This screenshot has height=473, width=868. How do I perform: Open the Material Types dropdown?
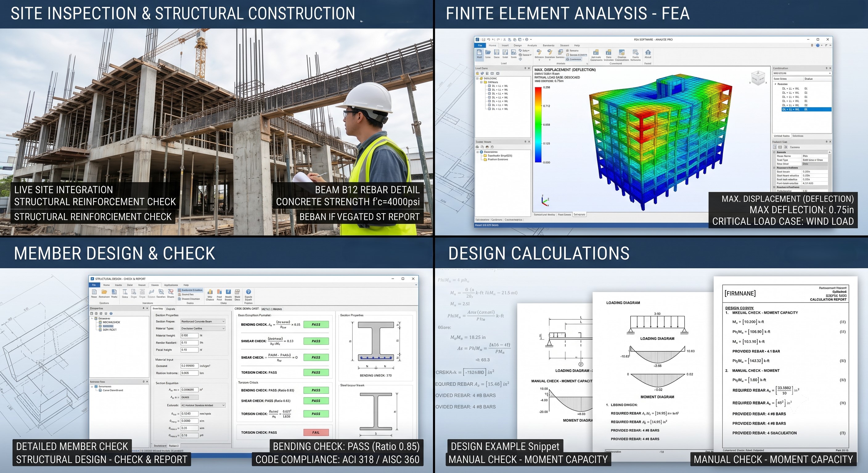(x=203, y=329)
